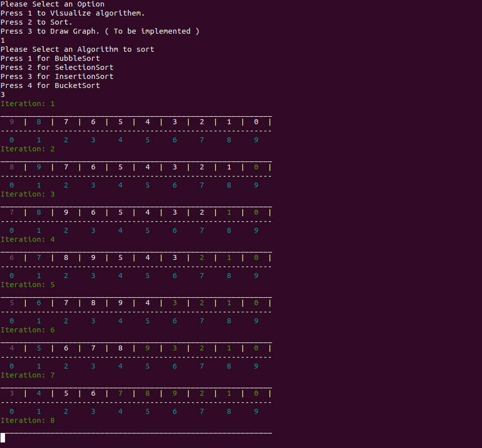Click the 'Iteration: 2' label

pyautogui.click(x=28, y=149)
